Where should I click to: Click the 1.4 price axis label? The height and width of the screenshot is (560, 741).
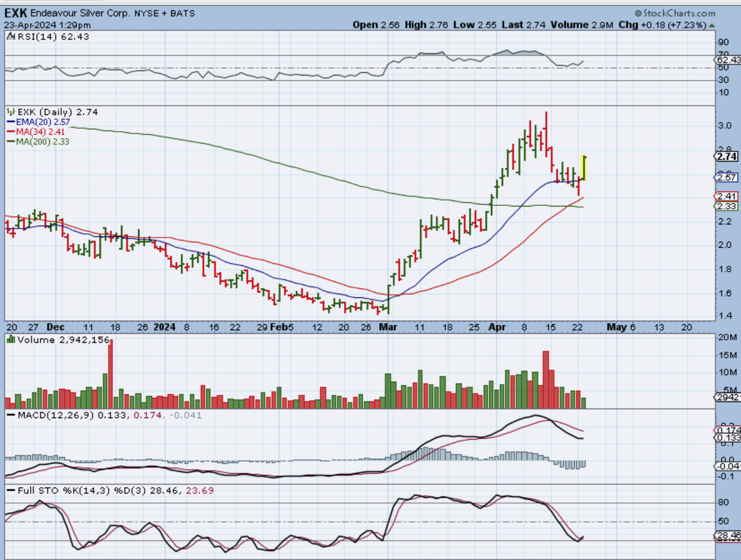point(725,315)
